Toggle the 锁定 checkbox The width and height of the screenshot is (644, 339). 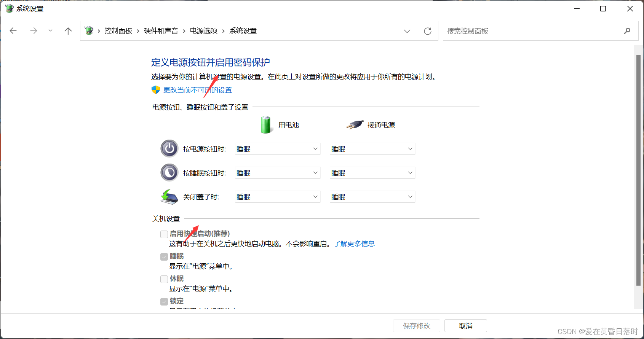(164, 301)
